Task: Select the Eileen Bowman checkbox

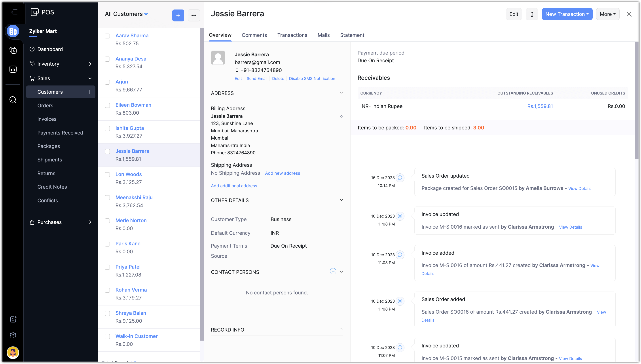Action: click(x=107, y=105)
